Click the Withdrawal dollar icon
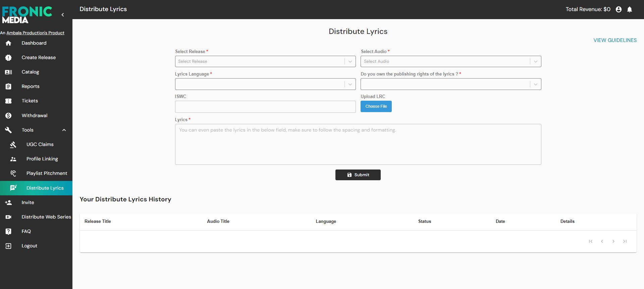The image size is (644, 289). (x=8, y=115)
